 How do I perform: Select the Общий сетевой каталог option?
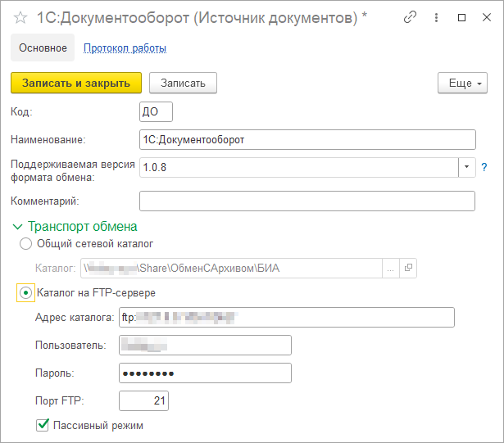tap(25, 243)
